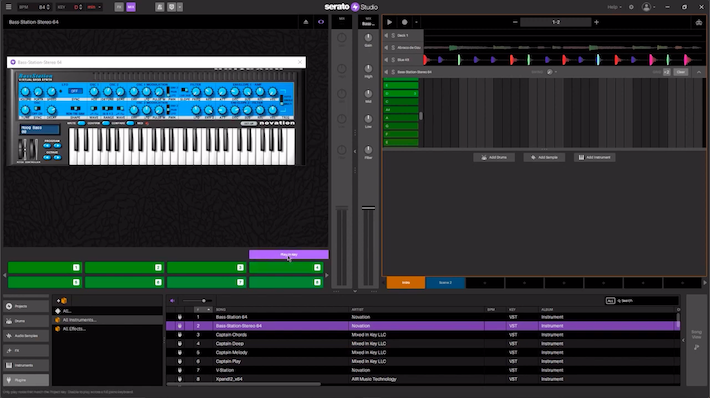Click the add plugin folder icon

62,301
